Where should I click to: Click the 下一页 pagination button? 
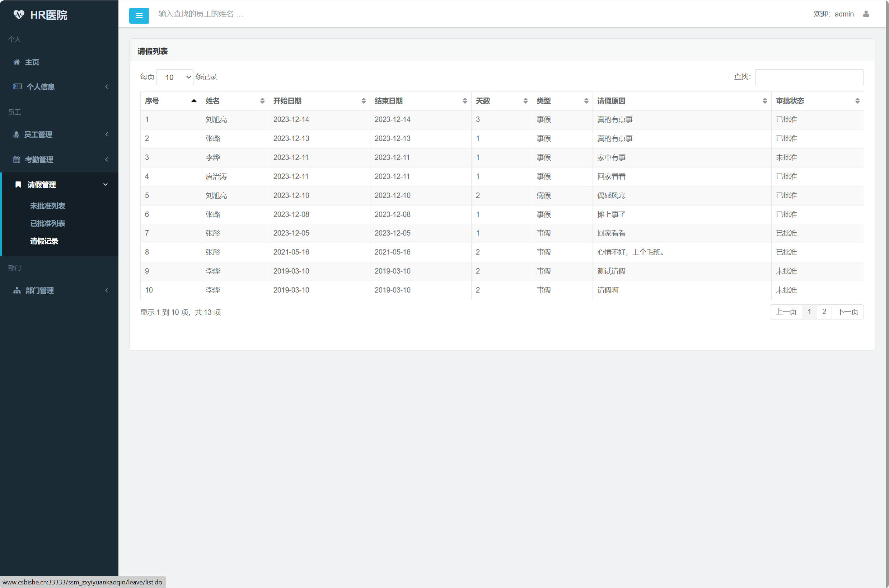(x=847, y=312)
